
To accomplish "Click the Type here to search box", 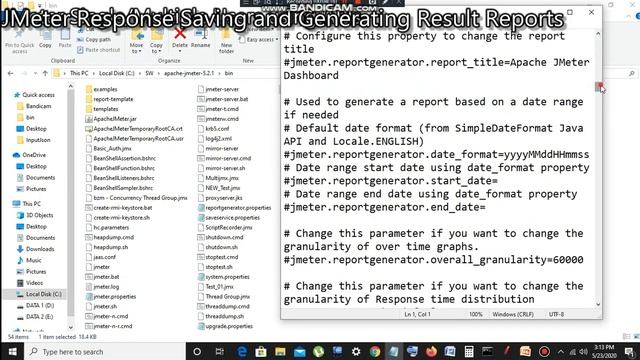I will click(x=105, y=351).
